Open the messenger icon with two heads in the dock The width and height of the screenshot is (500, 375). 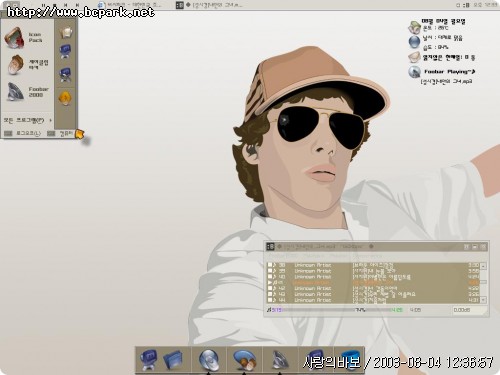244,360
